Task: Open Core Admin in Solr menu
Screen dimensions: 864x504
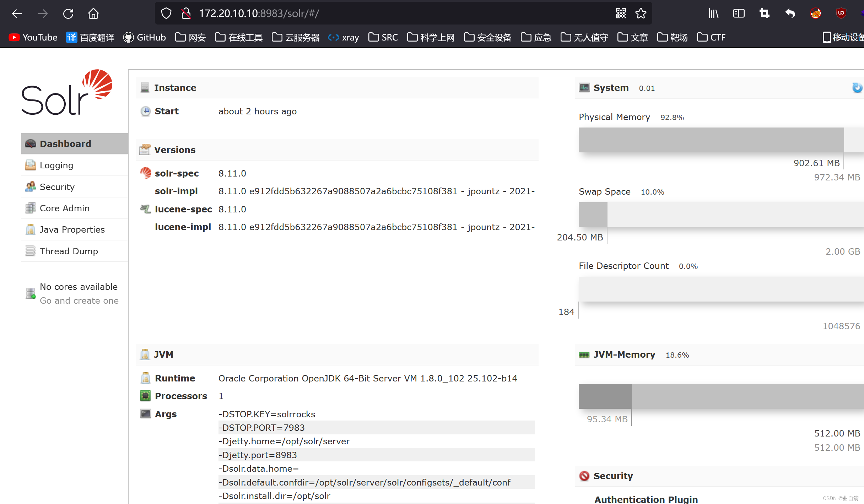Action: 75,208
